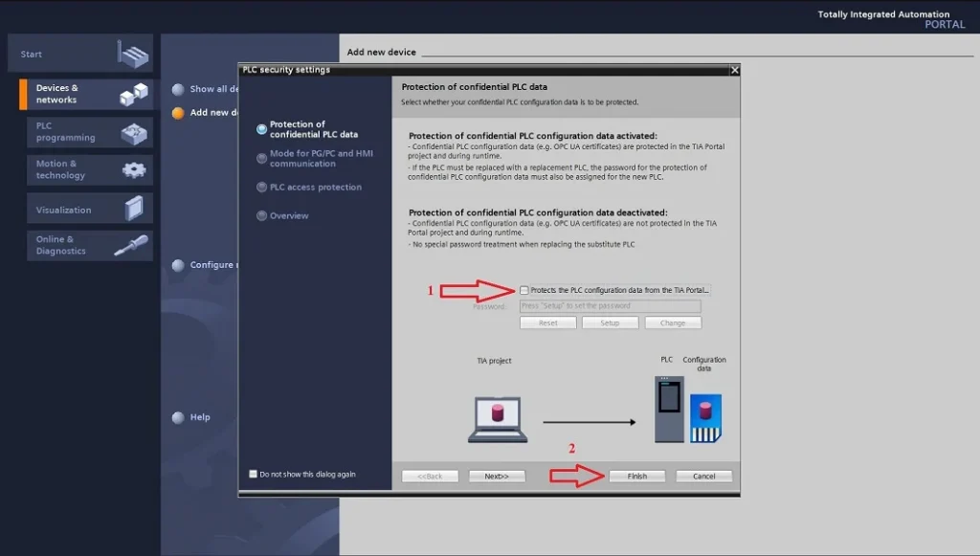Open Help in the portal view
Screen dimensions: 980x556
click(199, 417)
